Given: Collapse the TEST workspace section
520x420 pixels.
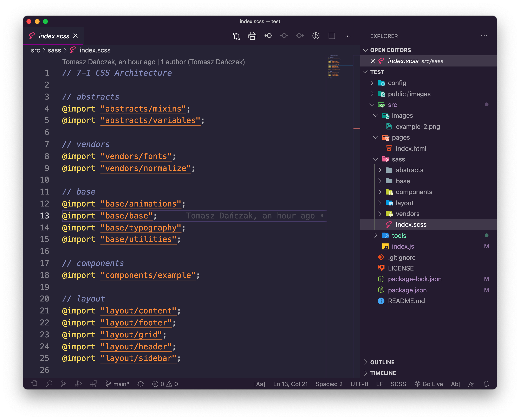Looking at the screenshot, I should point(428,72).
